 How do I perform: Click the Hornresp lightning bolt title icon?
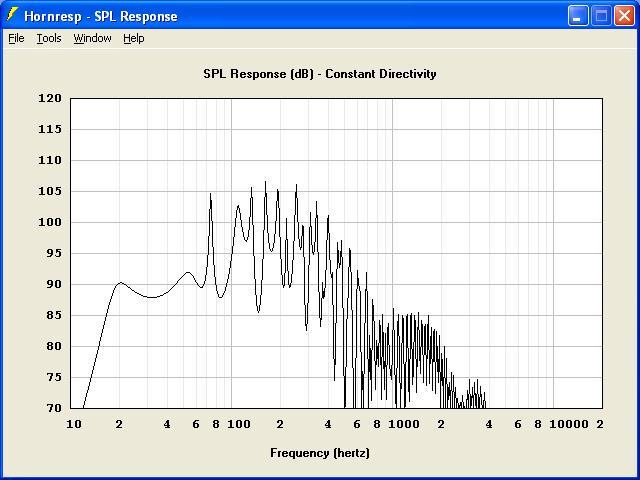[x=12, y=15]
